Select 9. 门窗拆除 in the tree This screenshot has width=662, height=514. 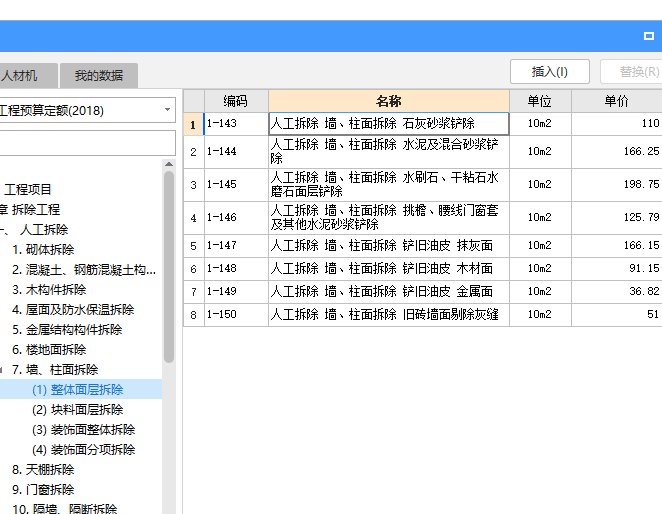click(43, 489)
